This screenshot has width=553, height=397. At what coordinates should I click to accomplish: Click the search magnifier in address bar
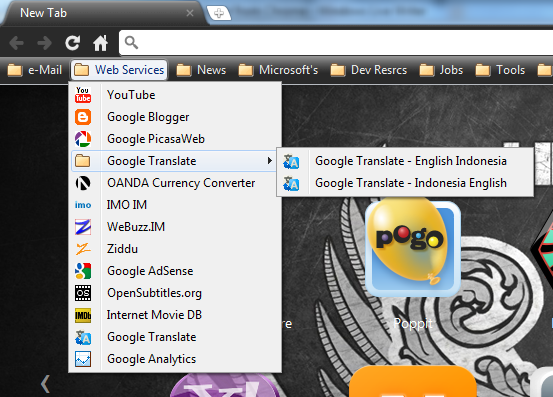pyautogui.click(x=131, y=43)
